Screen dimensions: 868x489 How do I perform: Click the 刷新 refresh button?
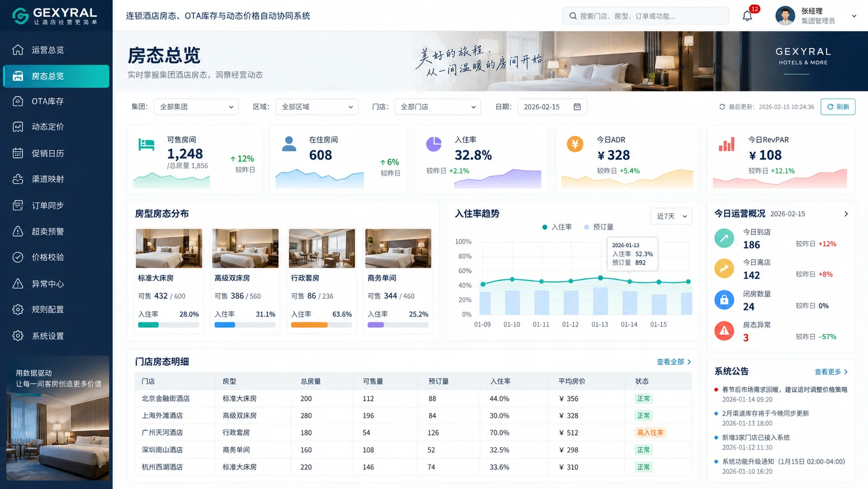tap(838, 107)
